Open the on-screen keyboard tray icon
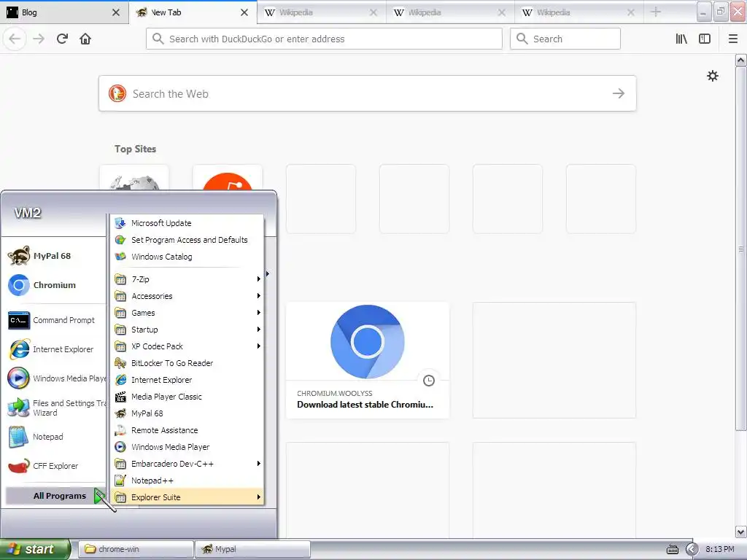 [x=672, y=550]
